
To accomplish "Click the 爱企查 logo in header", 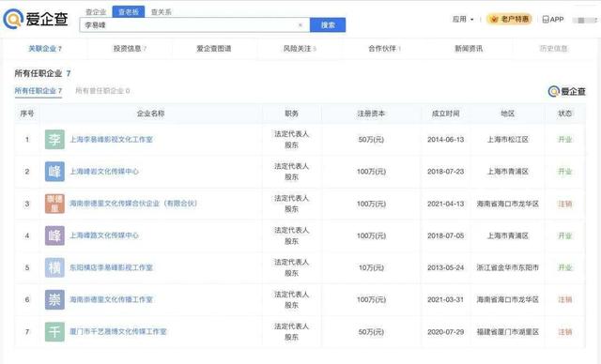I will tap(36, 19).
